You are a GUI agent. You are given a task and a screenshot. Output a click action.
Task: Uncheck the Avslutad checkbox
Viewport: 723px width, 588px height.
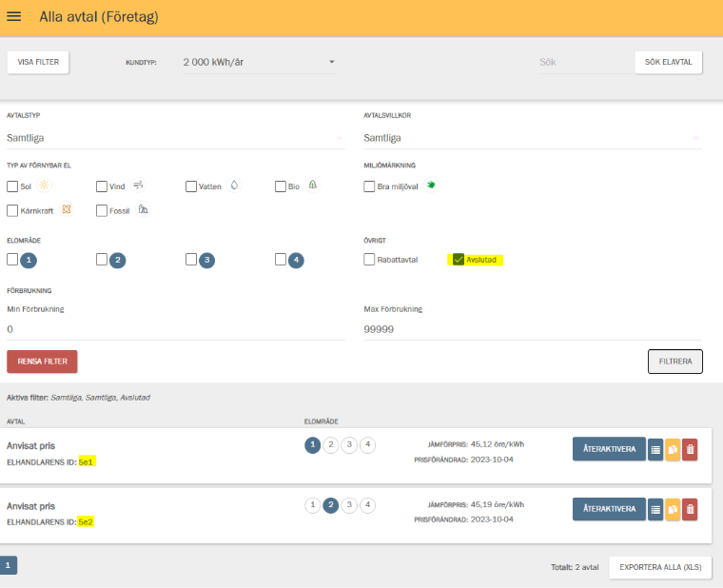(459, 260)
